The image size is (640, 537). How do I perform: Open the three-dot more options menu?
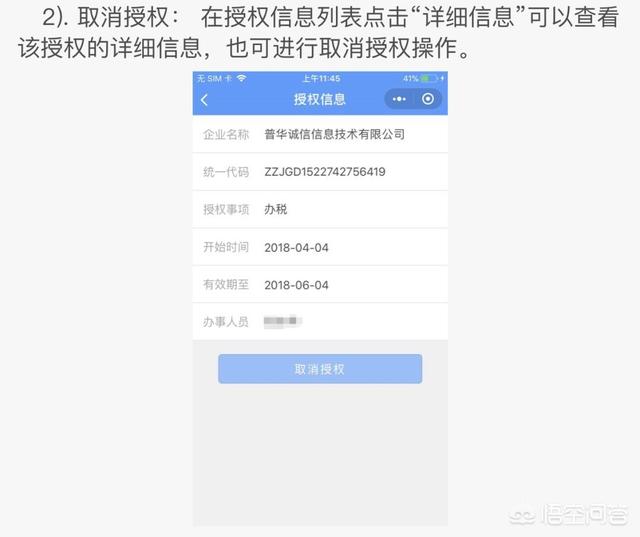coord(399,99)
